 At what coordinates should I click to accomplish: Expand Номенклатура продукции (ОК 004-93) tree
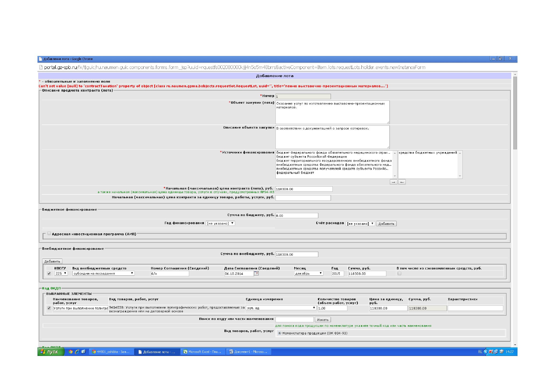280,333
